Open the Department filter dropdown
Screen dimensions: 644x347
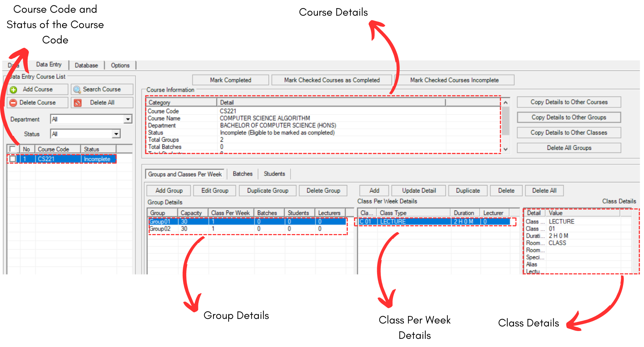(x=128, y=119)
